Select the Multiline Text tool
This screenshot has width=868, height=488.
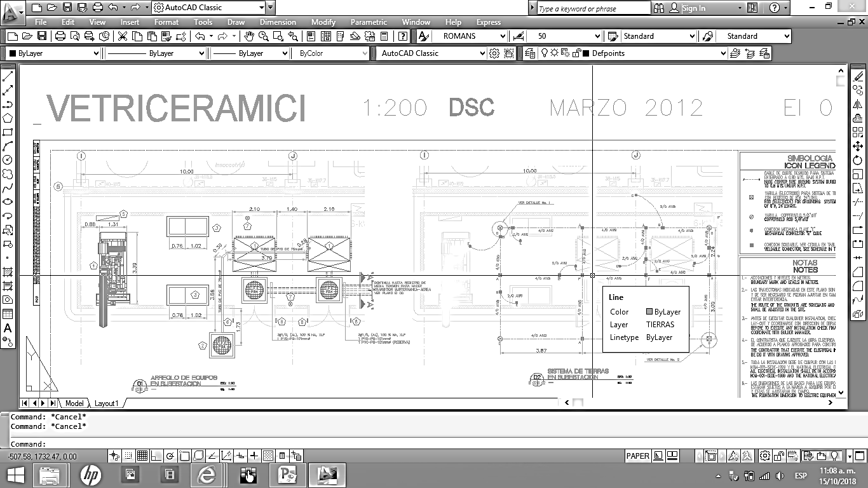pyautogui.click(x=8, y=328)
